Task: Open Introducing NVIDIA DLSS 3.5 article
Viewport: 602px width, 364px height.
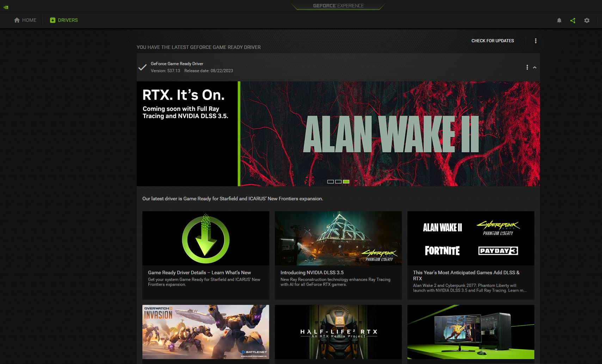Action: click(312, 272)
